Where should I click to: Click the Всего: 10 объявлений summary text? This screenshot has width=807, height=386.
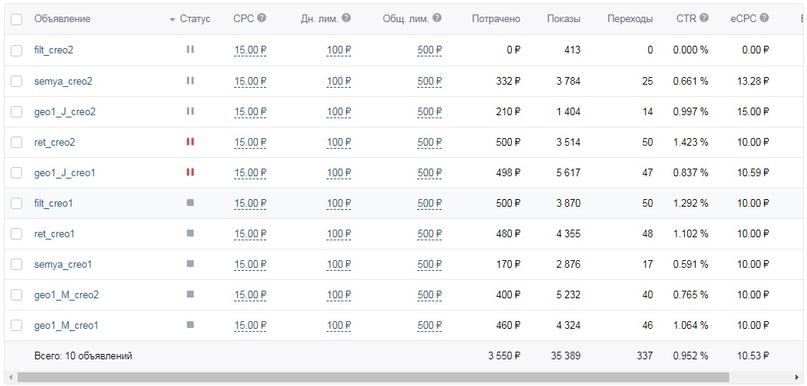83,356
